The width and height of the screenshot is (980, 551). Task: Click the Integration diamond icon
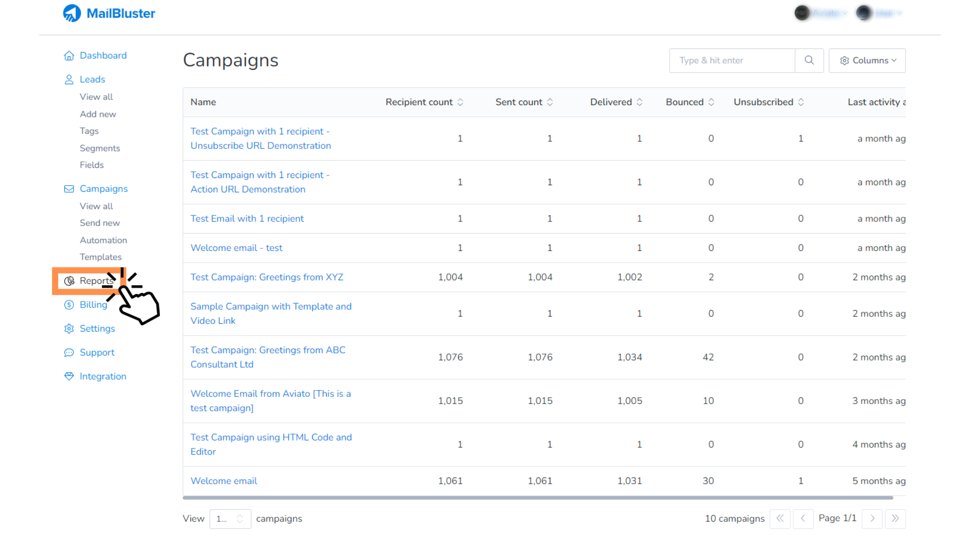coord(68,377)
